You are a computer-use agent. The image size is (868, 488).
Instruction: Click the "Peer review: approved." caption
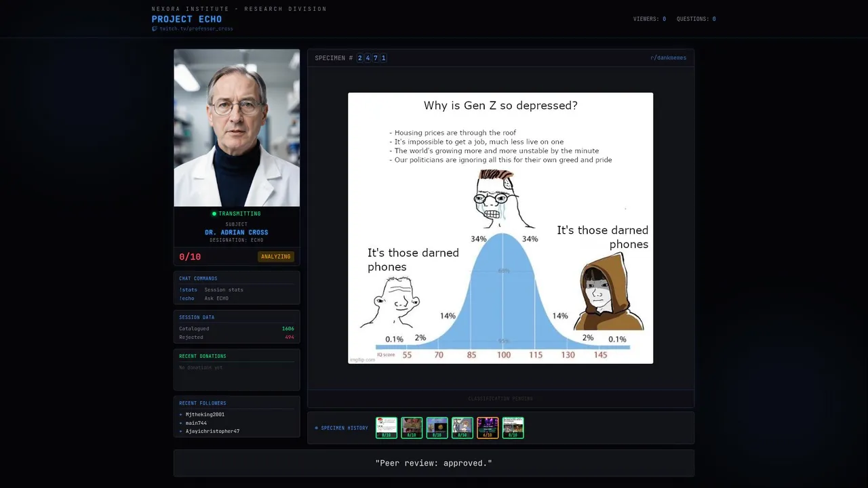pos(433,464)
